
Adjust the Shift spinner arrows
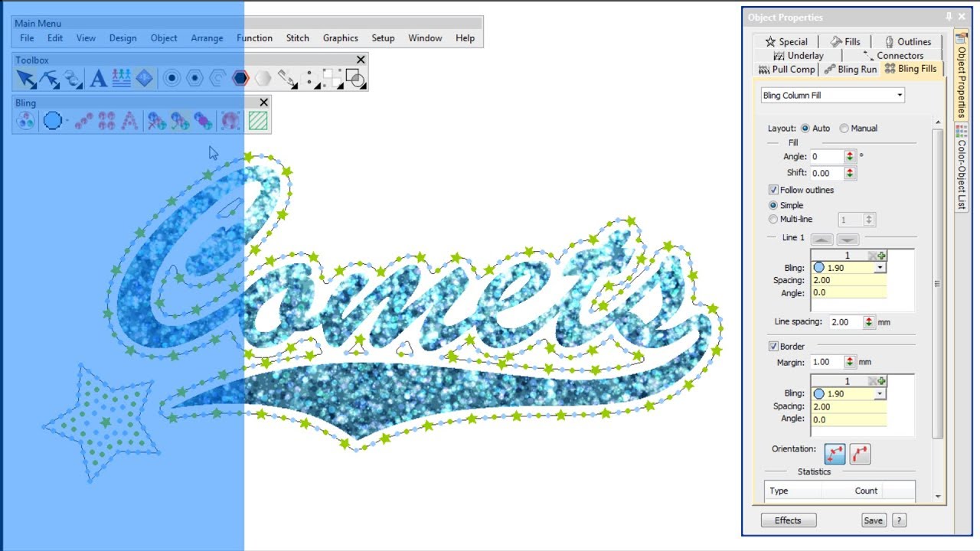point(850,173)
